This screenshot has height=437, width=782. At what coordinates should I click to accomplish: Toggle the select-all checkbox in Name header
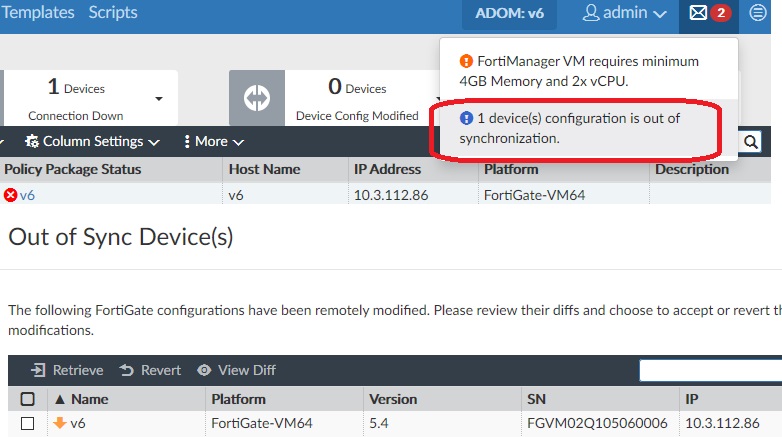click(x=27, y=399)
